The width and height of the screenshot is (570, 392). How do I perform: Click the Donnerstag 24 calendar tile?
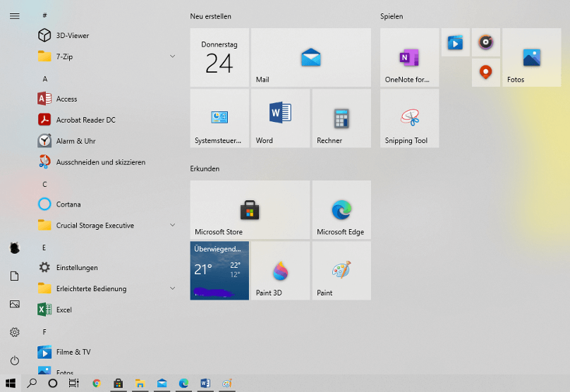pos(219,57)
